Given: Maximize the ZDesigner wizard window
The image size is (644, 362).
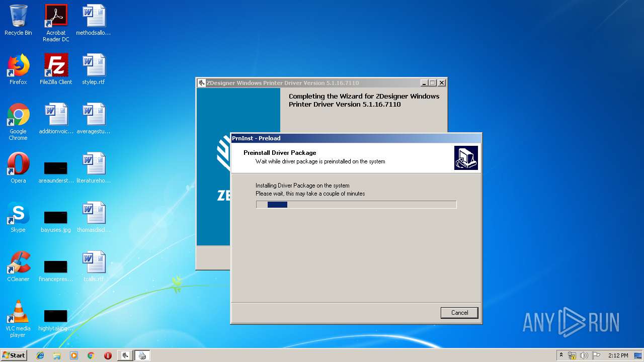Looking at the screenshot, I should (x=433, y=83).
